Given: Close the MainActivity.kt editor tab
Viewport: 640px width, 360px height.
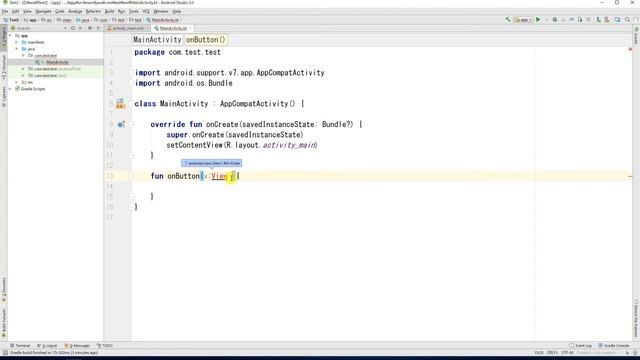Looking at the screenshot, I should click(190, 29).
